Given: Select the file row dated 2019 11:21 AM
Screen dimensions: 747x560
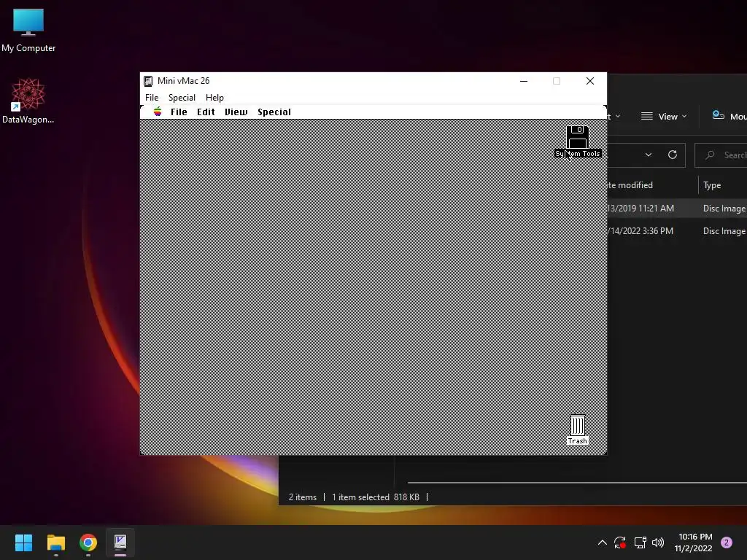Looking at the screenshot, I should (677, 208).
